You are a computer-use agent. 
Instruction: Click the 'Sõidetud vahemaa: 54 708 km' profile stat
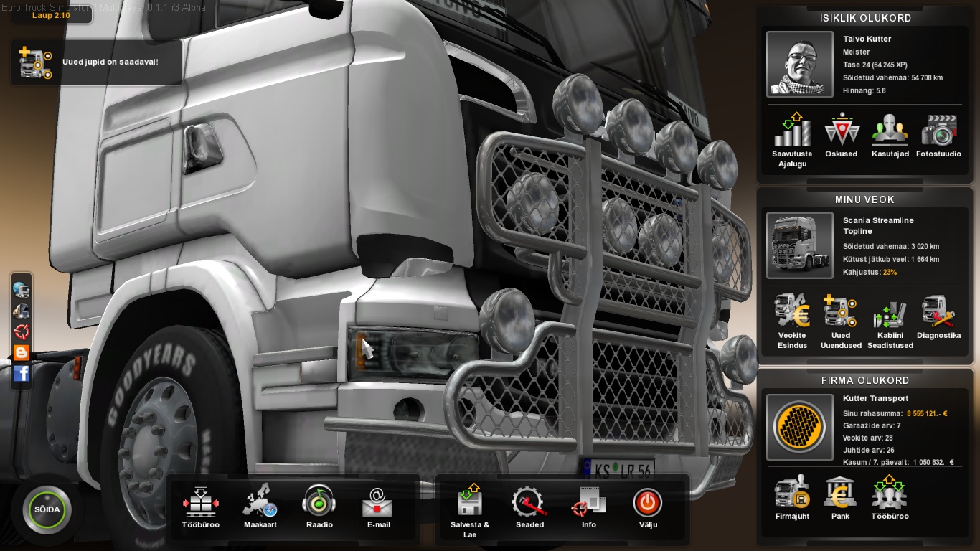coord(892,77)
